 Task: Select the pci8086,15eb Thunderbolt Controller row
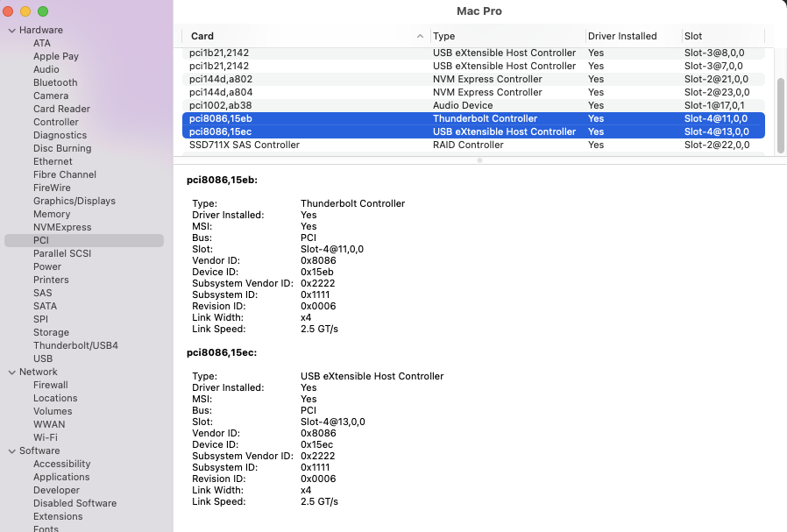(x=473, y=118)
